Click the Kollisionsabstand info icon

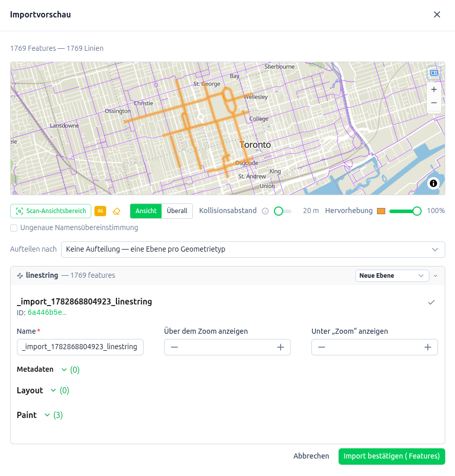tap(265, 211)
